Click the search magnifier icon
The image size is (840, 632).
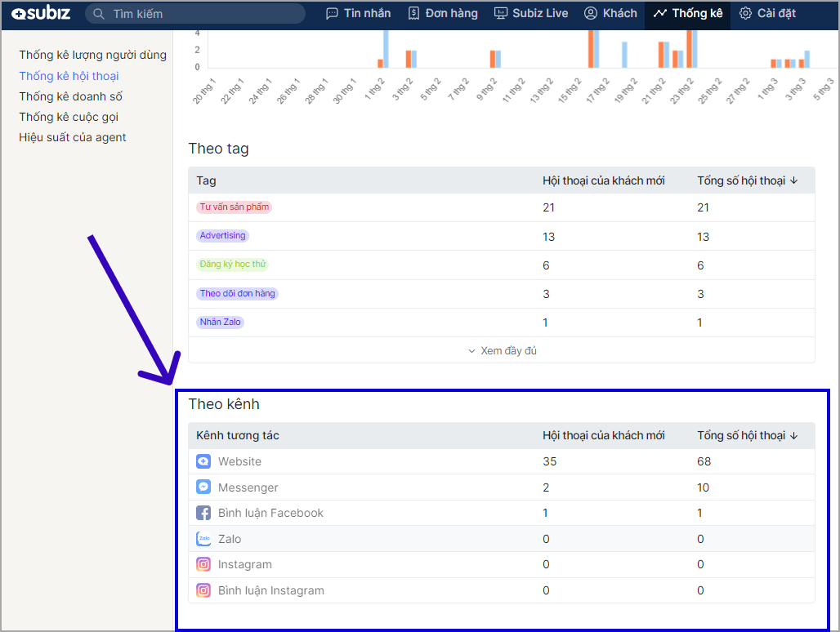point(99,14)
